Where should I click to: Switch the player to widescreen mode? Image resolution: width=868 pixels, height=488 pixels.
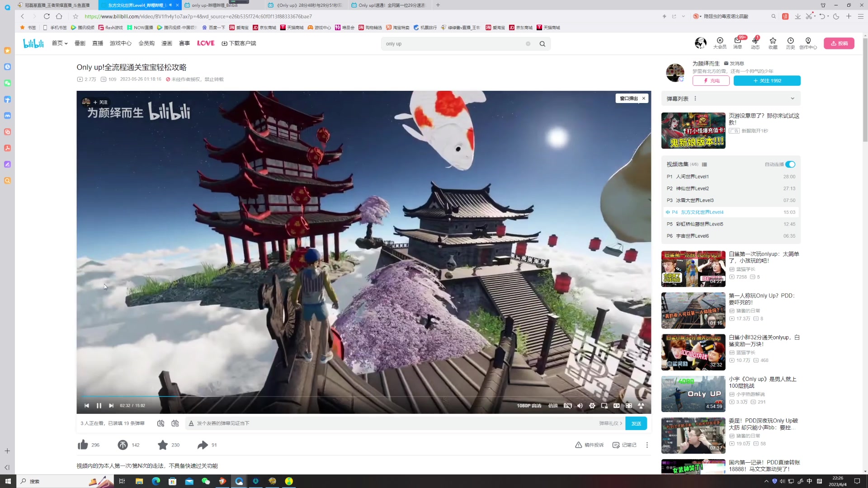pyautogui.click(x=617, y=406)
